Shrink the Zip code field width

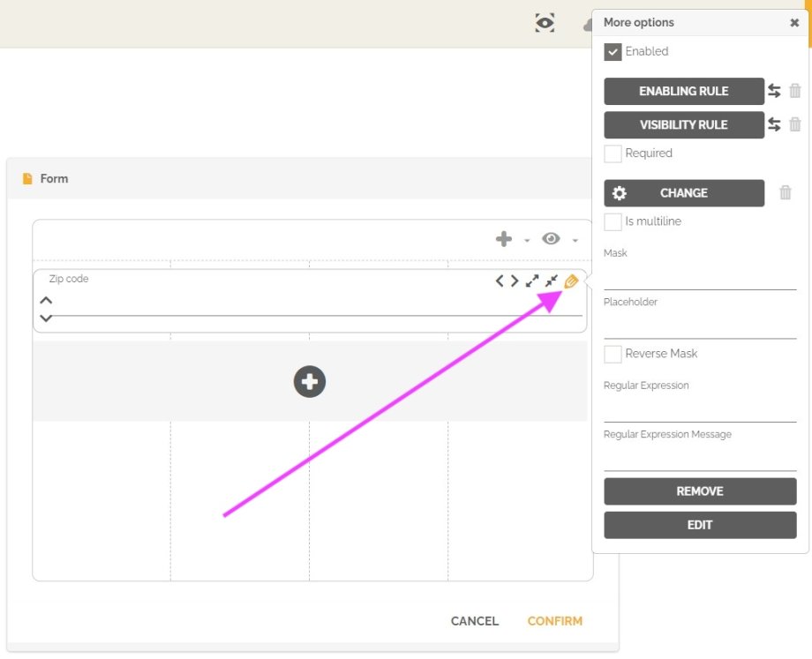coord(551,281)
